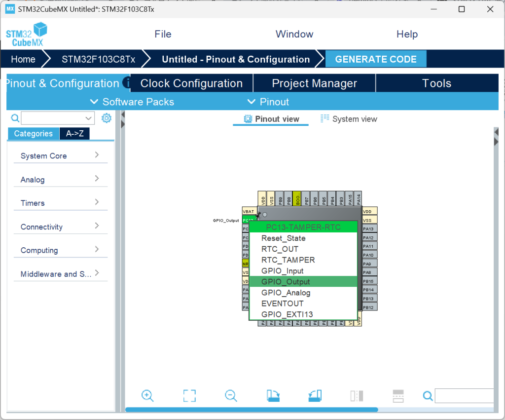This screenshot has width=505, height=420.
Task: Click the fit-to-screen frame icon
Action: click(189, 395)
